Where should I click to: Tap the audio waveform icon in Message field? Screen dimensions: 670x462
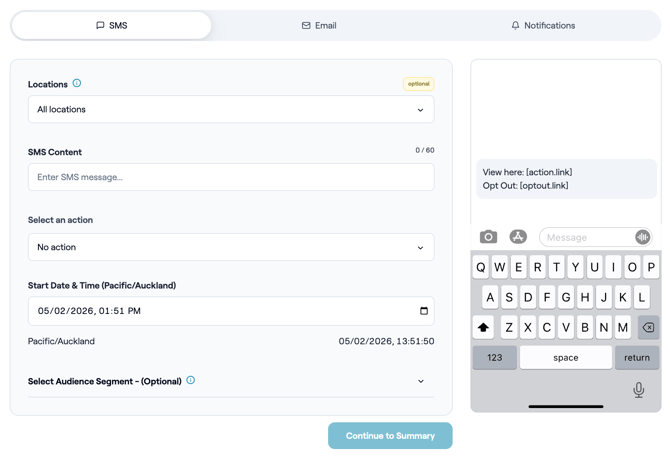[642, 237]
